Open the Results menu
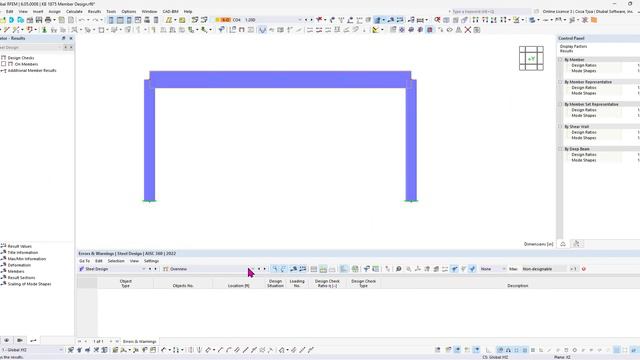 click(x=94, y=11)
